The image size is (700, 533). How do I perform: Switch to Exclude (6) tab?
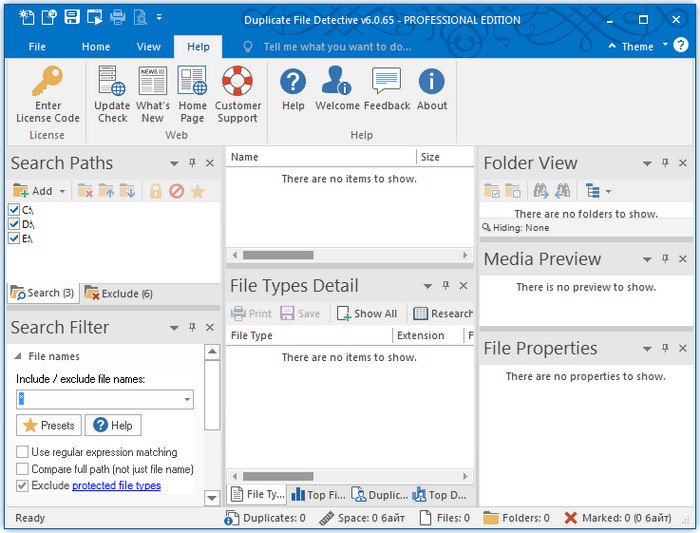click(x=119, y=293)
